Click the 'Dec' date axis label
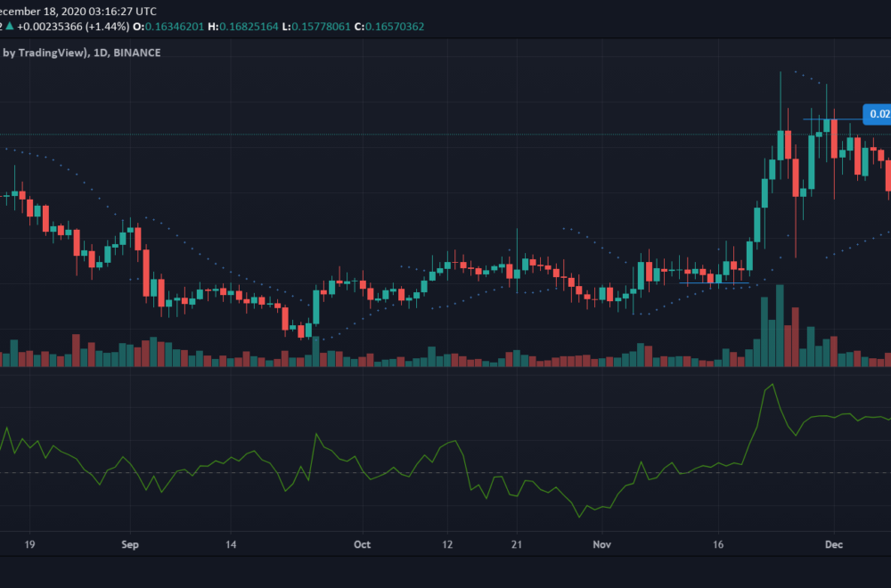This screenshot has height=588, width=891. [x=834, y=544]
